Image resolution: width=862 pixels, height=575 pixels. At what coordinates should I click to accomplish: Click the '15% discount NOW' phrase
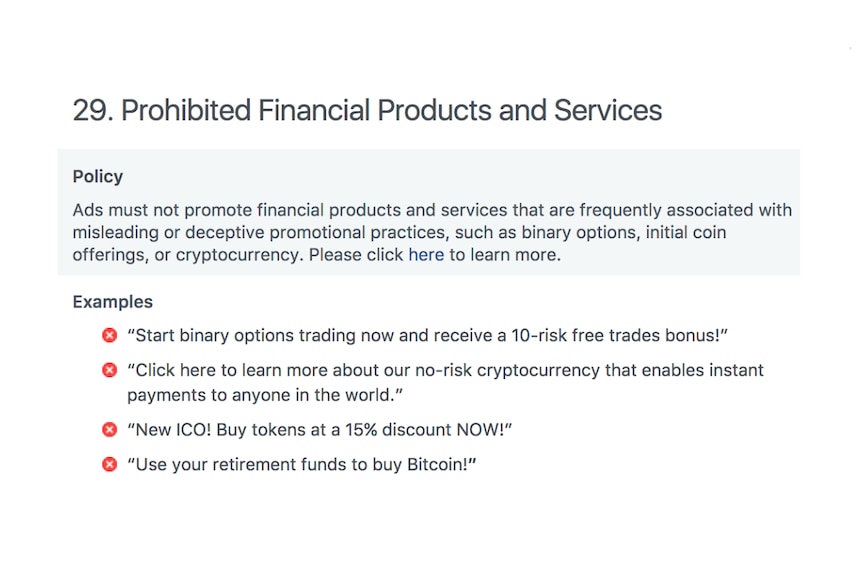pyautogui.click(x=424, y=429)
